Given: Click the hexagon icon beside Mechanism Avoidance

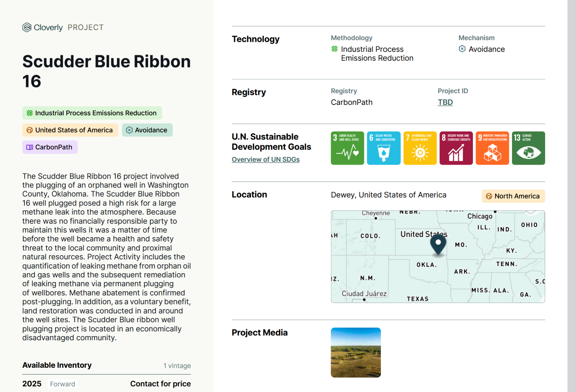Looking at the screenshot, I should [x=462, y=49].
